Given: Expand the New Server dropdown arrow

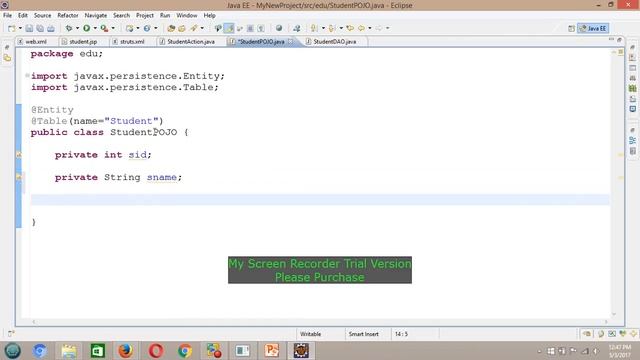Looking at the screenshot, I should 138,28.
